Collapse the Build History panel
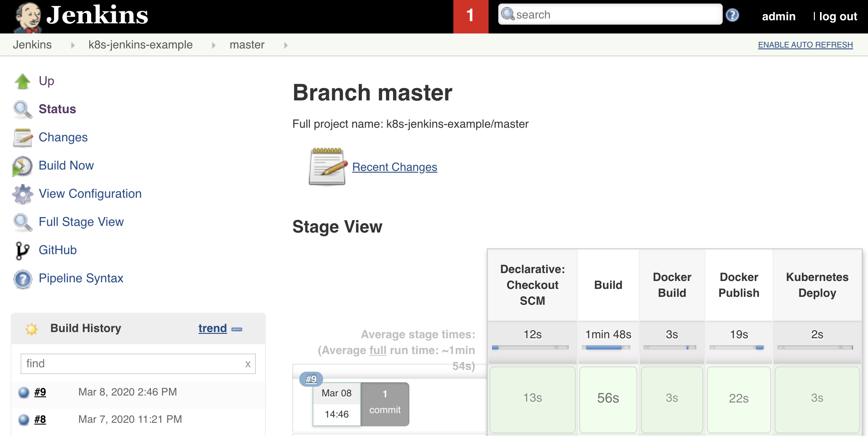This screenshot has width=868, height=436. coord(237,329)
